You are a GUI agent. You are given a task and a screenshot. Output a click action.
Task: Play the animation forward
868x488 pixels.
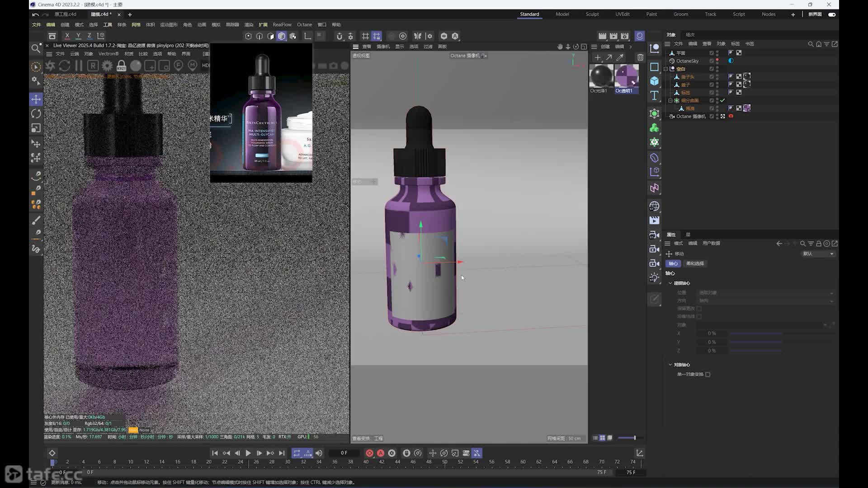click(x=248, y=453)
